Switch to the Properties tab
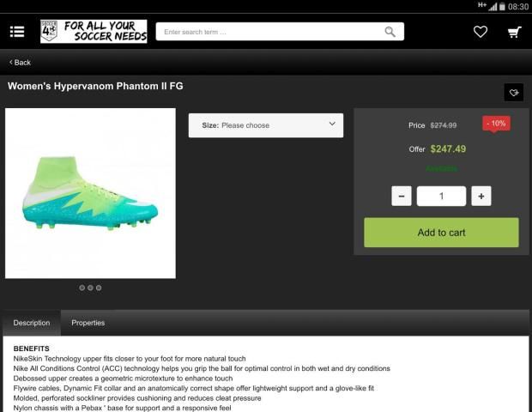This screenshot has height=412, width=532. click(88, 323)
